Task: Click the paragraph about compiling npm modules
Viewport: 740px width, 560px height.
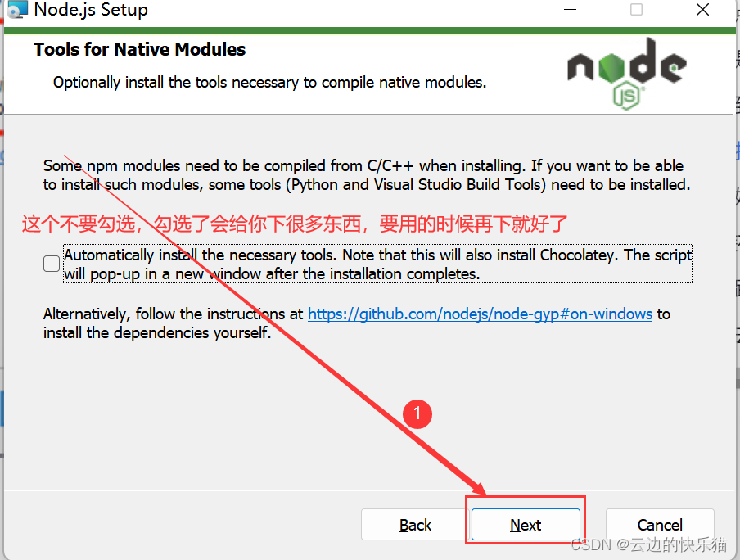Action: coord(363,174)
